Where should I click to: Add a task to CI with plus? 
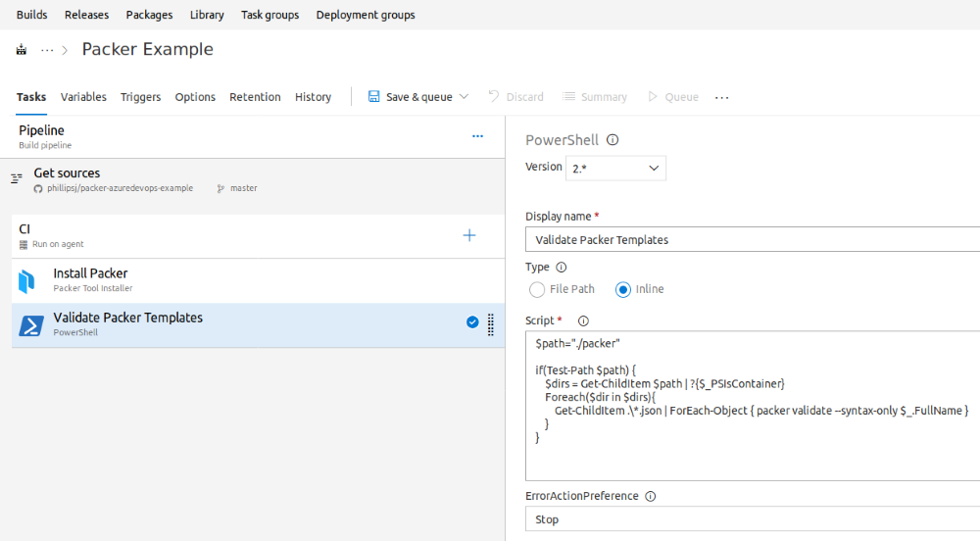(469, 235)
